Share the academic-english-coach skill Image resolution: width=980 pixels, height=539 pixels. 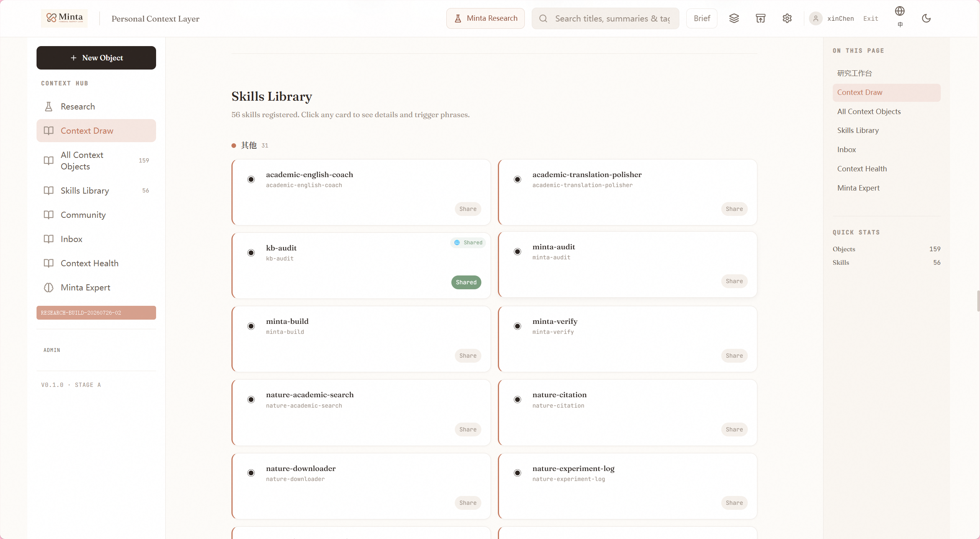(x=468, y=209)
